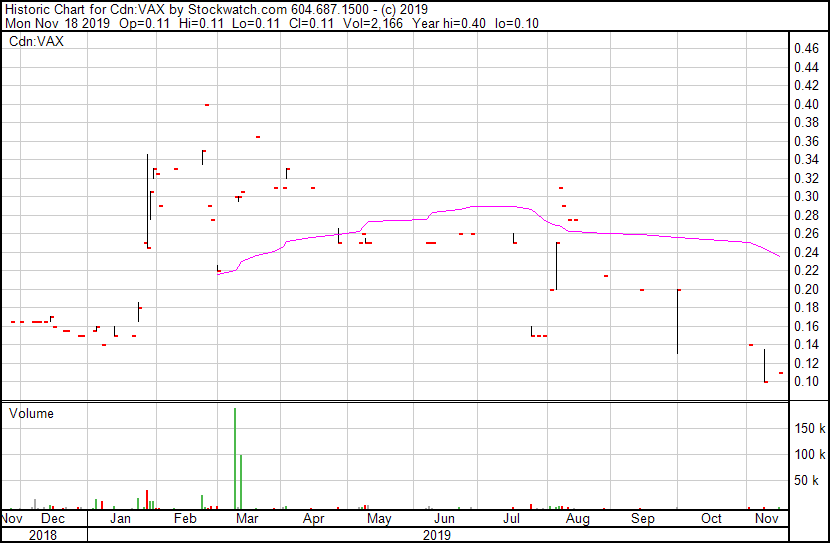Click the 'Apr' month label

[x=313, y=518]
